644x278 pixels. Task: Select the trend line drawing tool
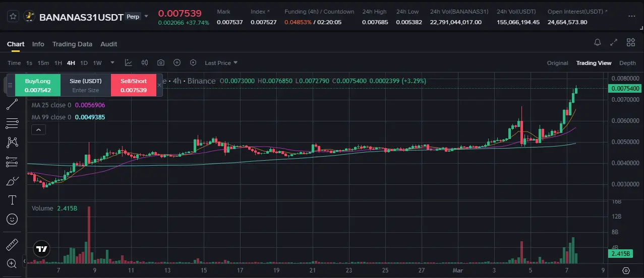[x=13, y=105]
